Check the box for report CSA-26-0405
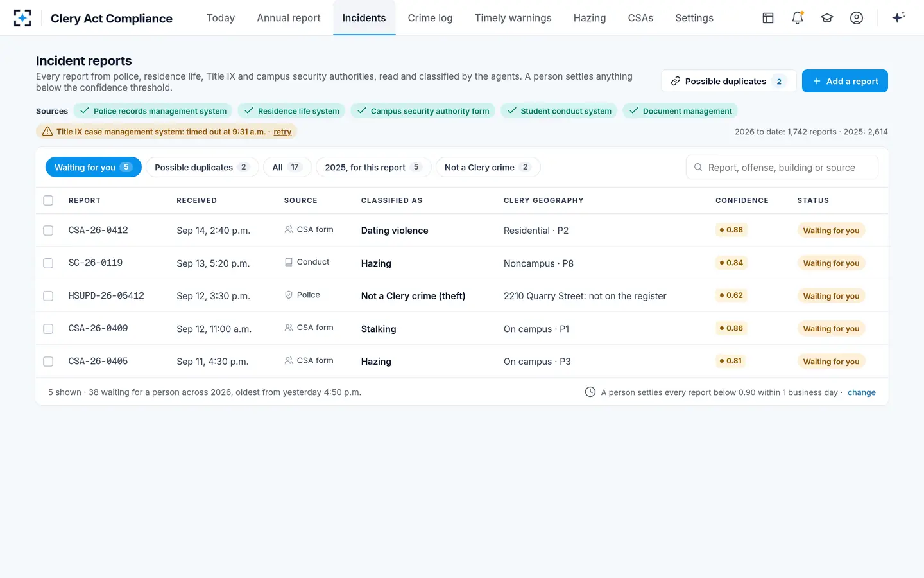The image size is (924, 578). (x=48, y=362)
